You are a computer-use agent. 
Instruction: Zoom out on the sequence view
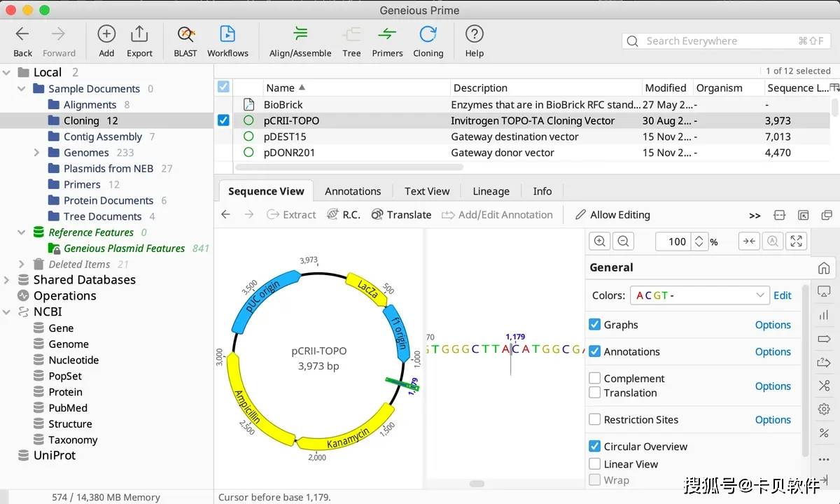click(623, 241)
